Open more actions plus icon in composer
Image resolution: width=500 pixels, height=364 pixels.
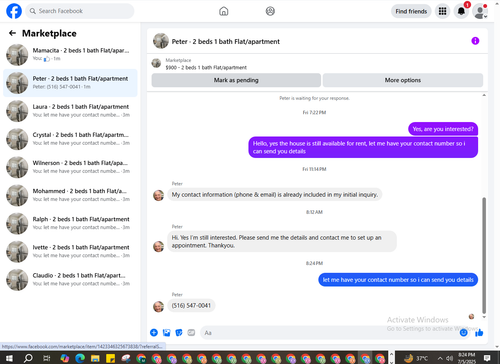pyautogui.click(x=154, y=332)
